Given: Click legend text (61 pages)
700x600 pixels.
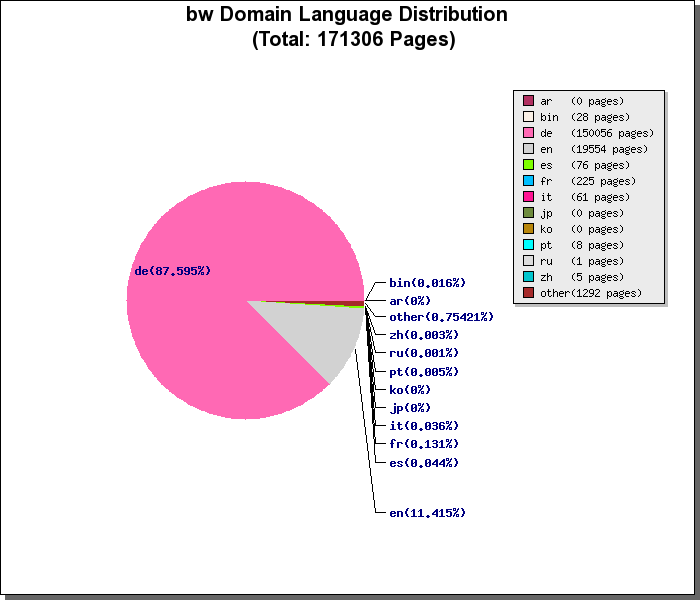Looking at the screenshot, I should [x=600, y=197].
